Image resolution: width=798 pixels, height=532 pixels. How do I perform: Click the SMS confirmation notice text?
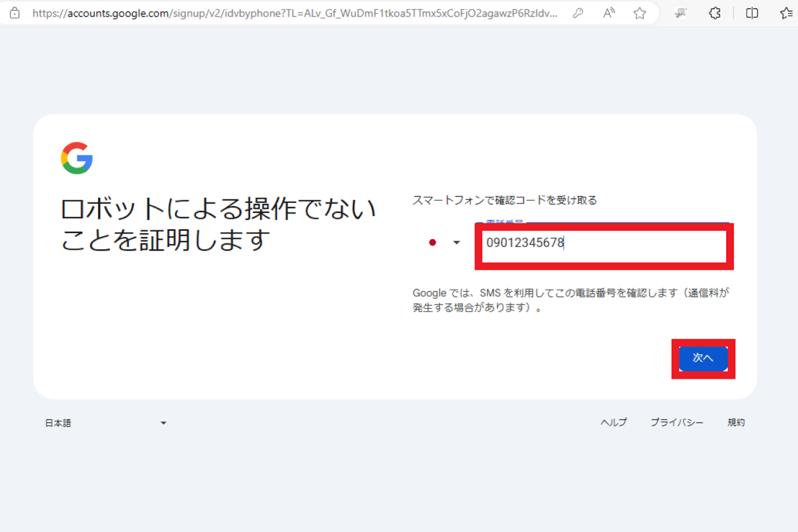pos(570,300)
